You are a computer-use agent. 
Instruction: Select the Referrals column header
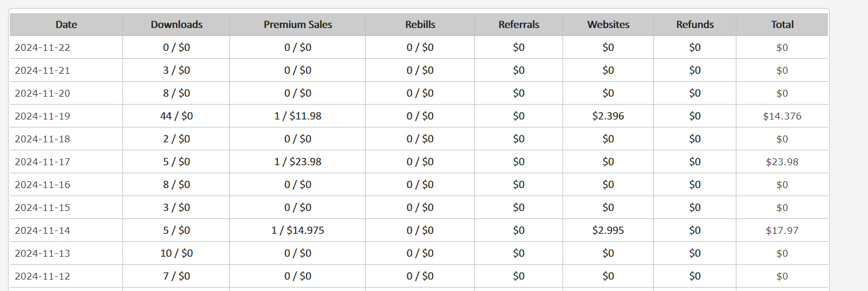[518, 25]
